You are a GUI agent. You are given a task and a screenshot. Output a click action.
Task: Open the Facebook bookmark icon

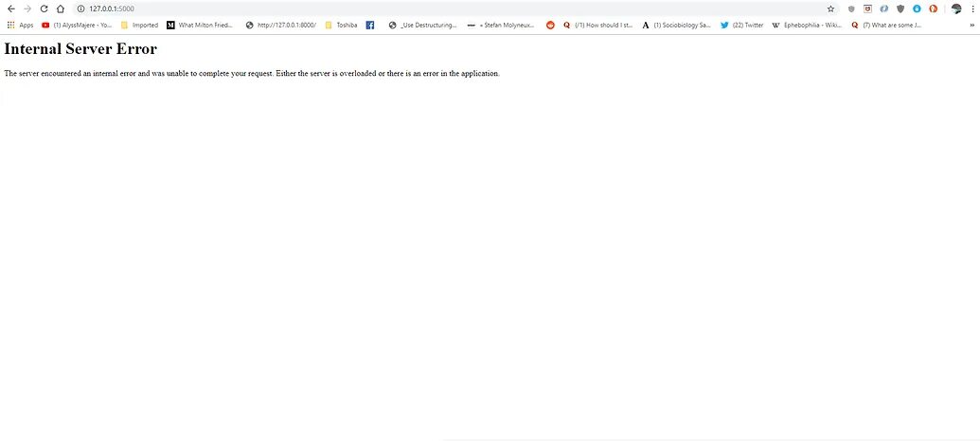(370, 26)
